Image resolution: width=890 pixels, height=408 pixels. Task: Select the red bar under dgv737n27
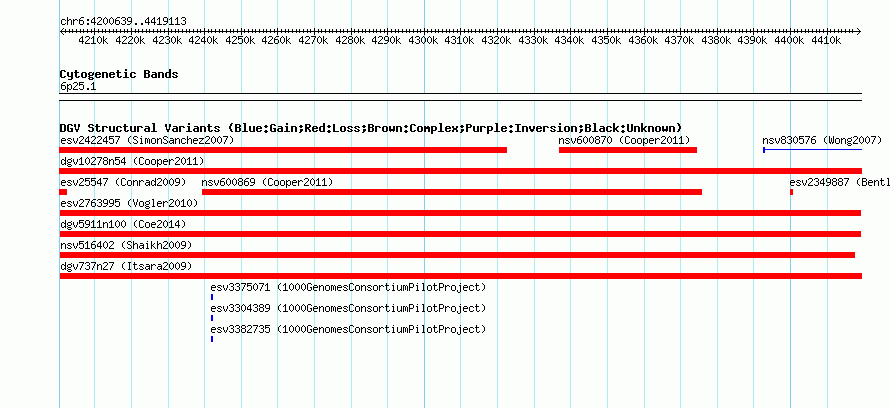tap(461, 276)
